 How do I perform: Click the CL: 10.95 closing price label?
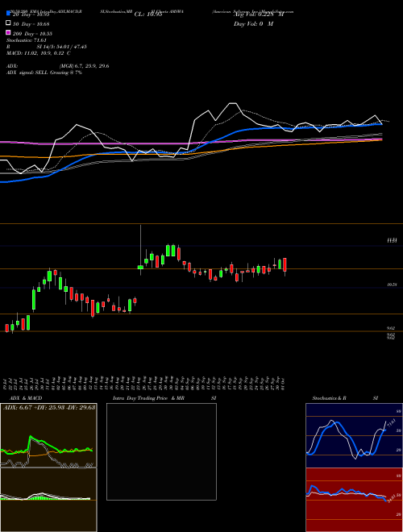[x=148, y=15]
